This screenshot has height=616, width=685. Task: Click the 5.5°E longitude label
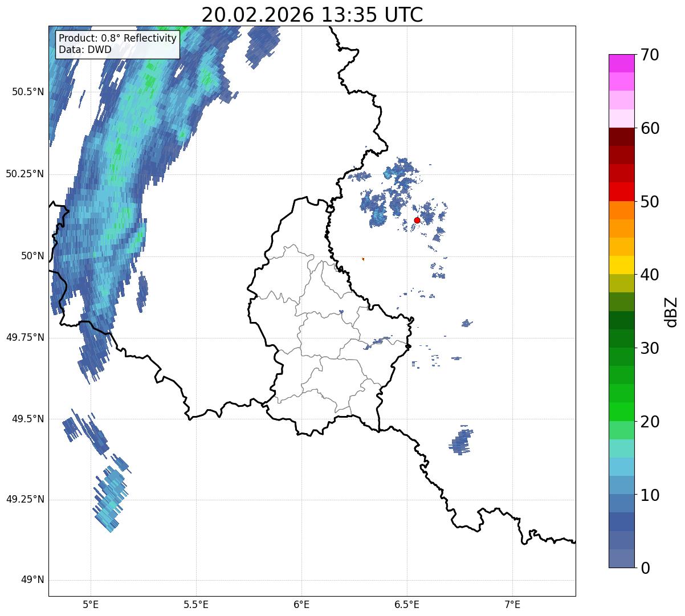tap(196, 604)
